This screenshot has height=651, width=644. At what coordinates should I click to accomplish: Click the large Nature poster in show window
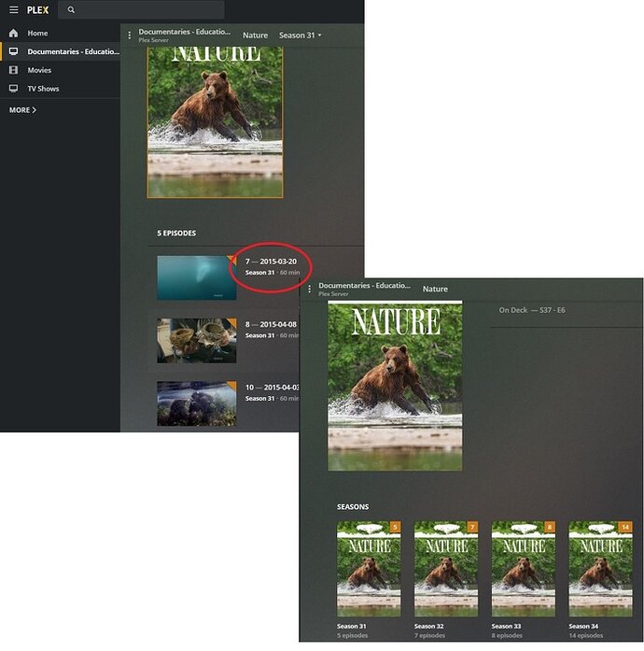coord(395,386)
